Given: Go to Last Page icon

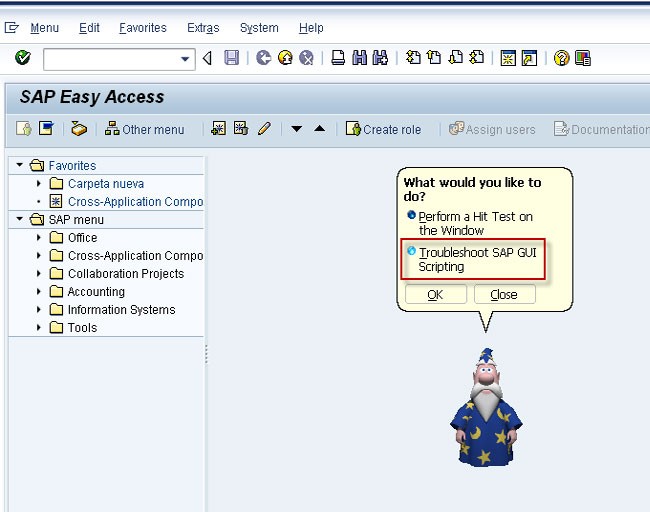Looking at the screenshot, I should tap(477, 58).
